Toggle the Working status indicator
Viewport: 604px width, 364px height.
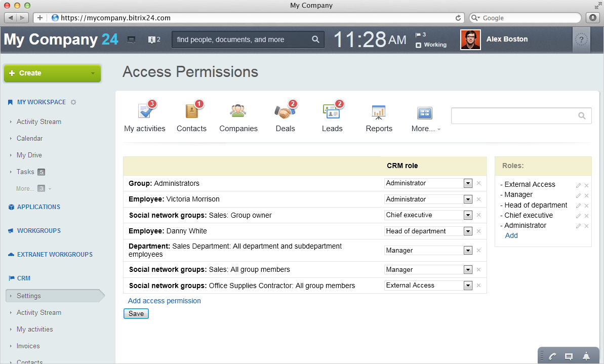[x=431, y=45]
